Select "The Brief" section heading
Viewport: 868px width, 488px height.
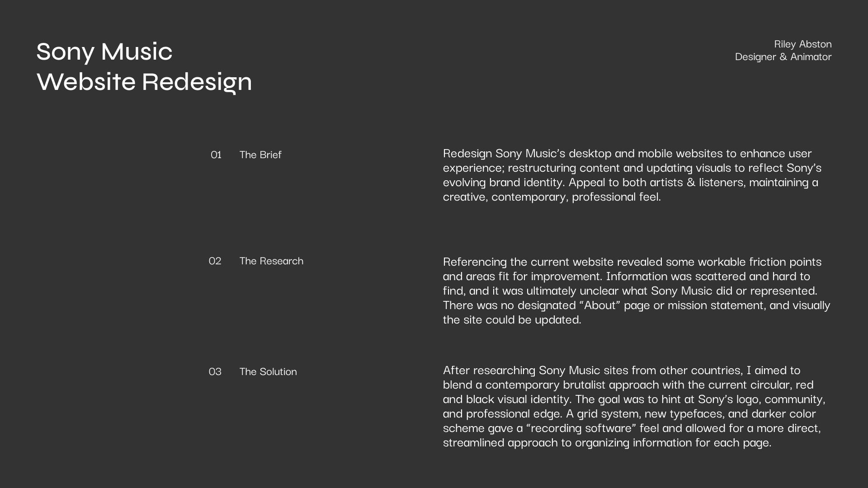click(260, 155)
